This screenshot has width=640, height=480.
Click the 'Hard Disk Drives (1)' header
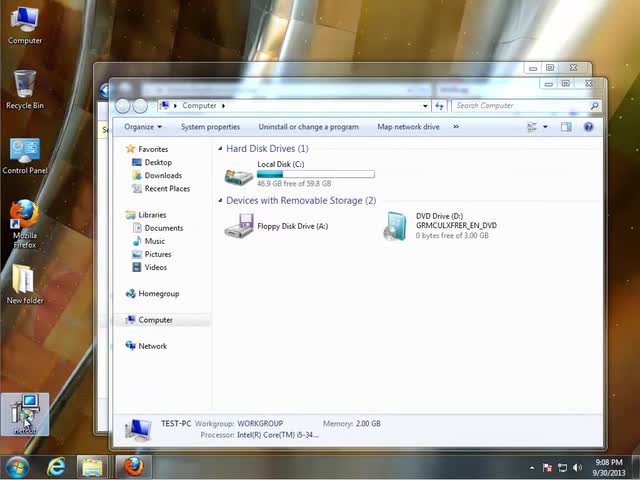pos(267,149)
